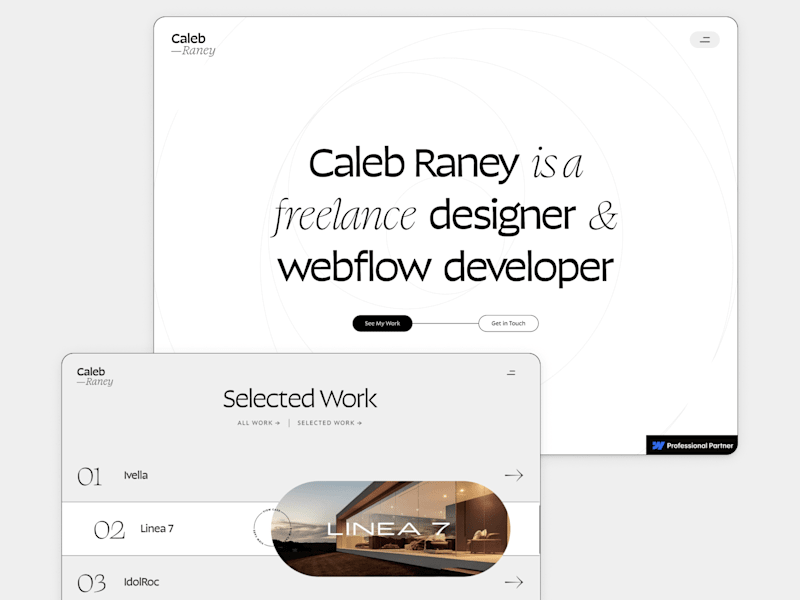Click the Selected Work heading
The image size is (800, 600).
coord(300,399)
